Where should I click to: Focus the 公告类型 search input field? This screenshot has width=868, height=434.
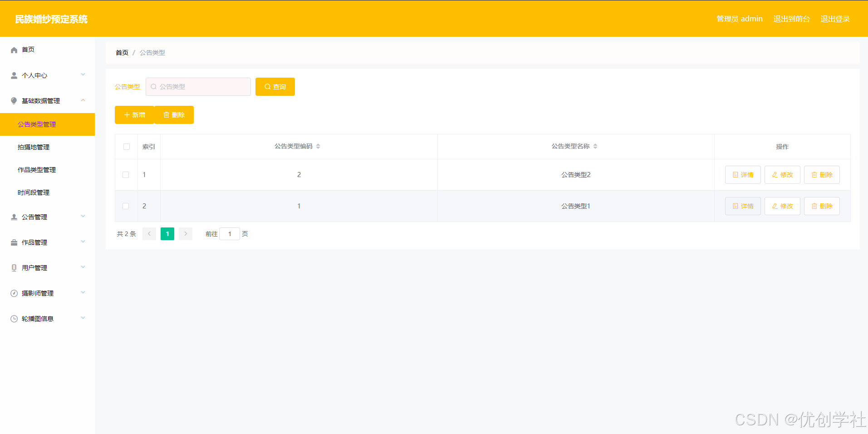point(198,87)
